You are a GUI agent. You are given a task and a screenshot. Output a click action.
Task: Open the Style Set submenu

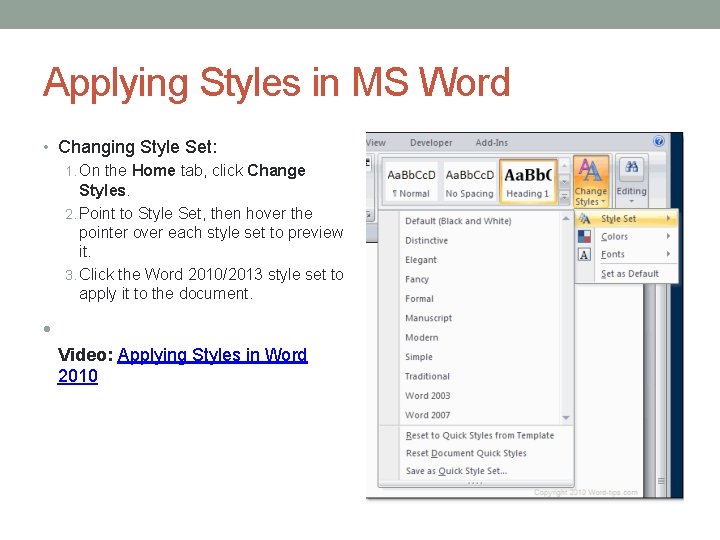tap(627, 219)
